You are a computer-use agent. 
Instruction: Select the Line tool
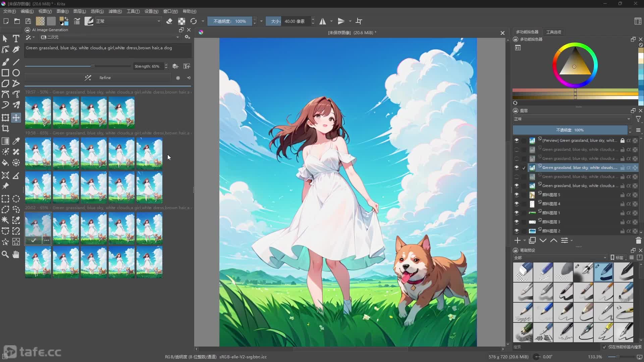point(16,62)
